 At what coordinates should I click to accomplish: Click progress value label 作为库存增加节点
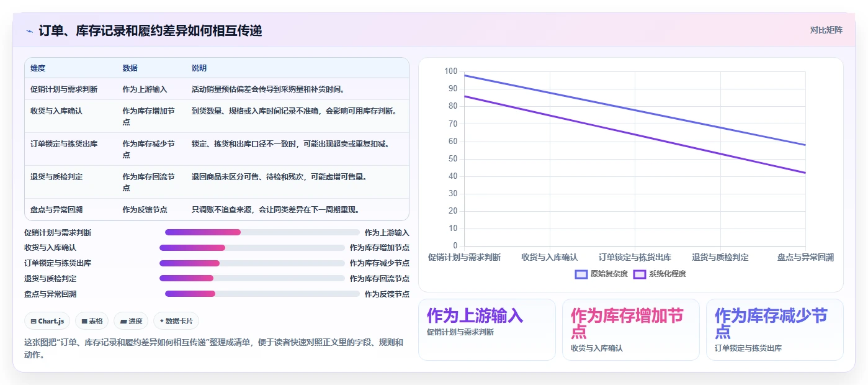click(379, 248)
